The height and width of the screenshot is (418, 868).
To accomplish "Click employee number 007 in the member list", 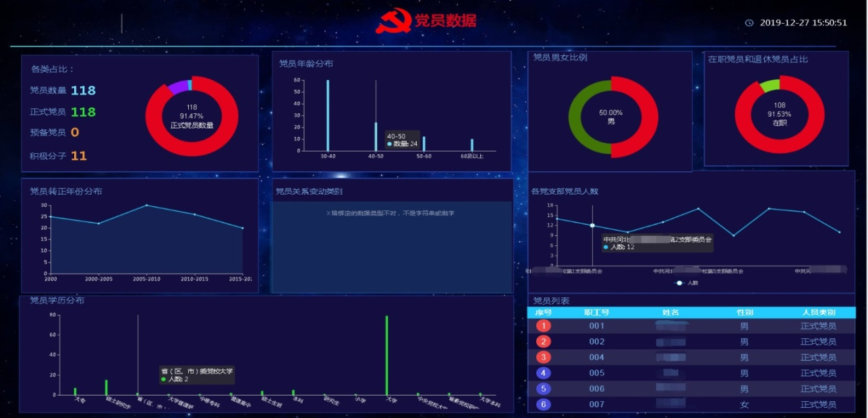I will click(x=597, y=405).
